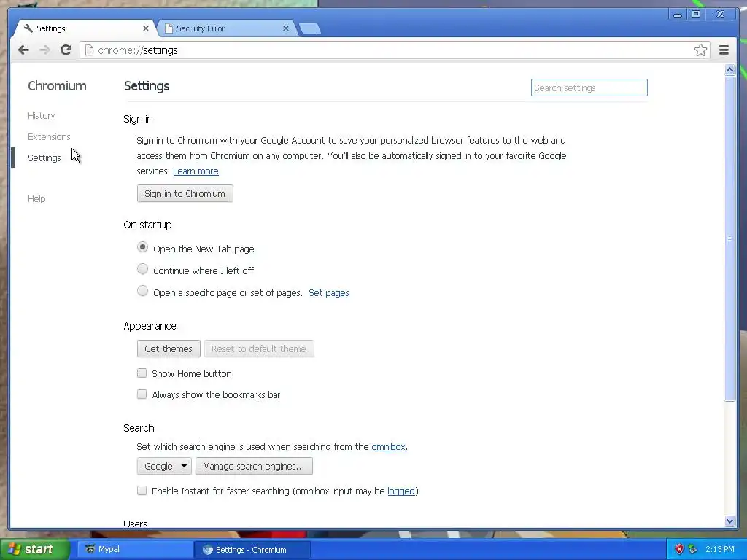Bookmark this page with the star icon
747x560 pixels.
pos(700,50)
